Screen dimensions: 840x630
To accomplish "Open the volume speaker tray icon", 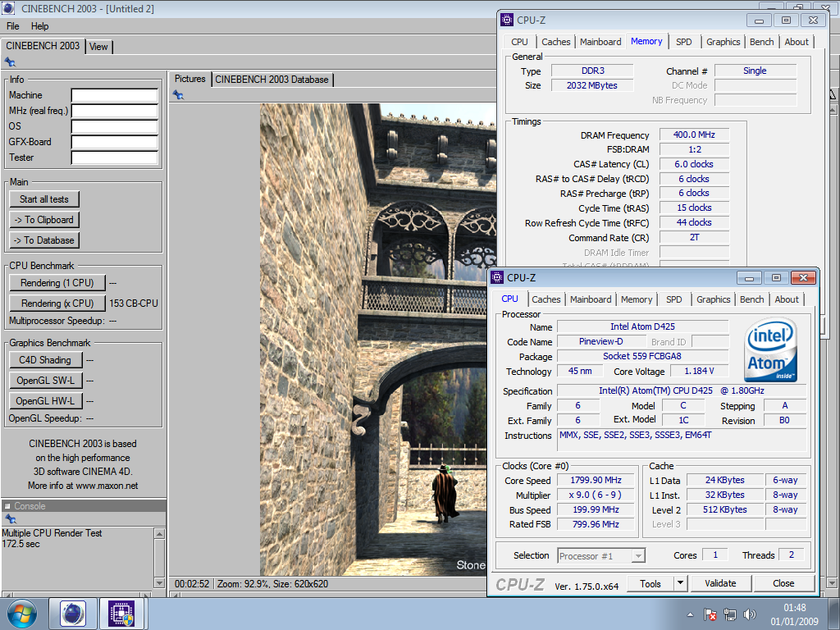I will tap(750, 614).
